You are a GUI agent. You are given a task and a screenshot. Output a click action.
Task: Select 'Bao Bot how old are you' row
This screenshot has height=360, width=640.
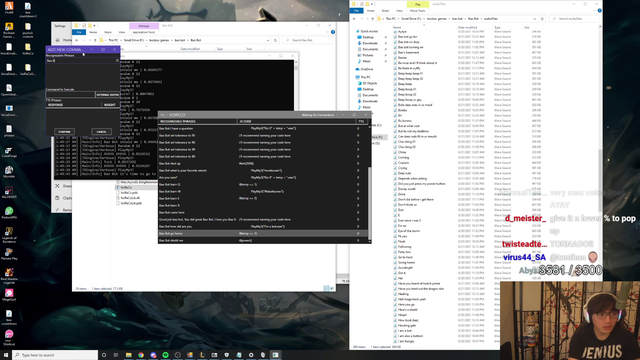[263, 227]
